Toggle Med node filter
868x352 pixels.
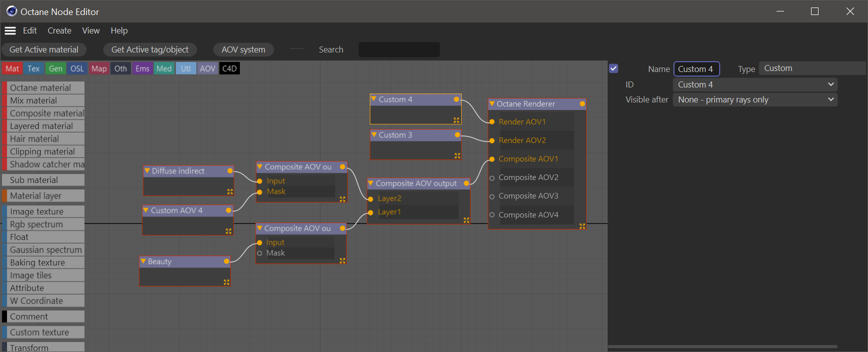(x=164, y=68)
